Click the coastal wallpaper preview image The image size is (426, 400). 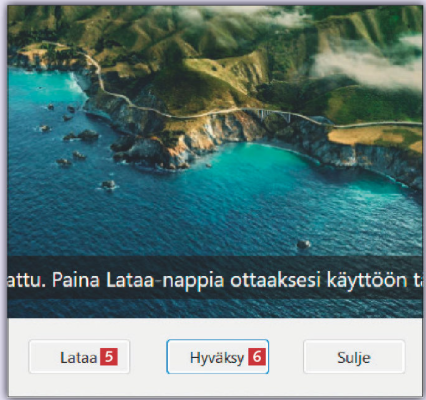pyautogui.click(x=215, y=162)
